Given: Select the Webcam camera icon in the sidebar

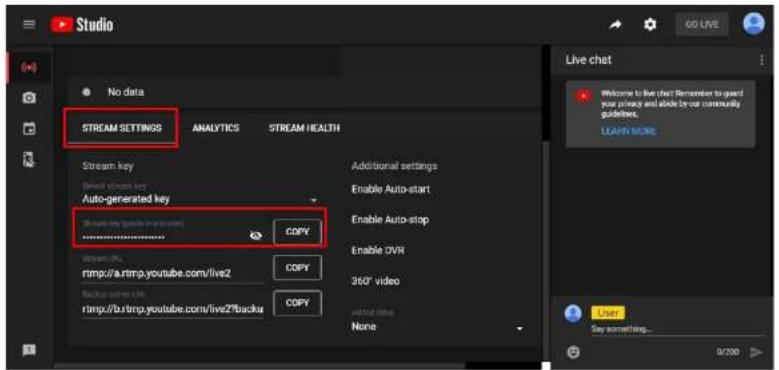Looking at the screenshot, I should (29, 98).
